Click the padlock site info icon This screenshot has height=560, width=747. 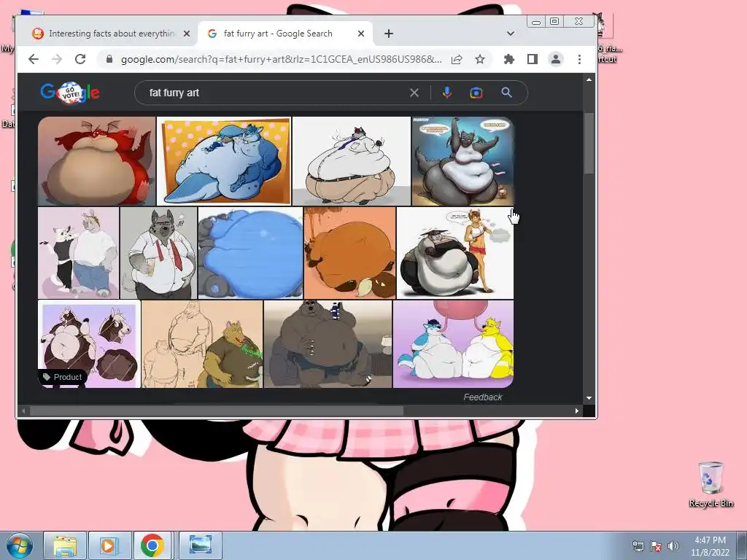coord(109,59)
